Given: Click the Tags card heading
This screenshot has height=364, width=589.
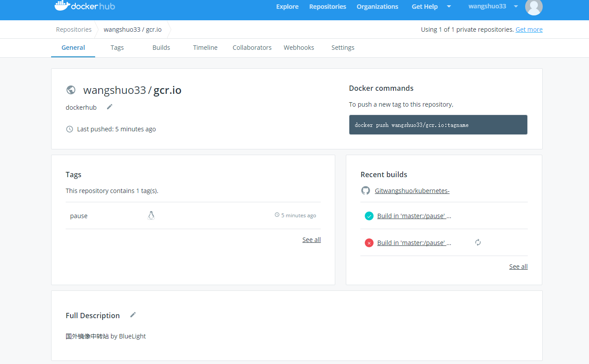Looking at the screenshot, I should click(x=74, y=175).
